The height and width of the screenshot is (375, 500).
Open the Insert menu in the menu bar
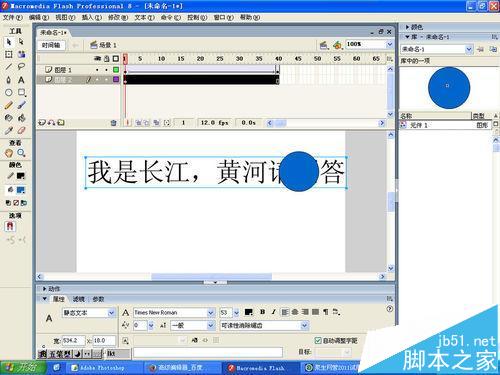[91, 17]
